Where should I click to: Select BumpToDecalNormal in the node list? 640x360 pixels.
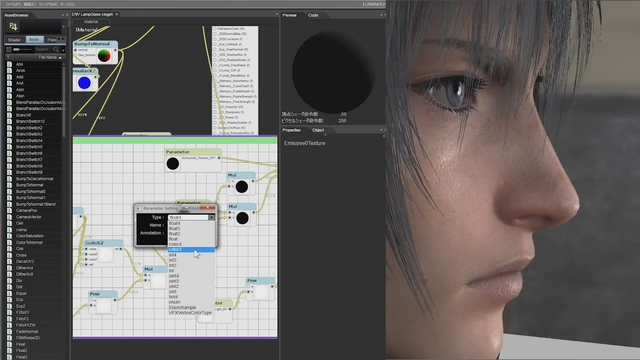click(34, 179)
